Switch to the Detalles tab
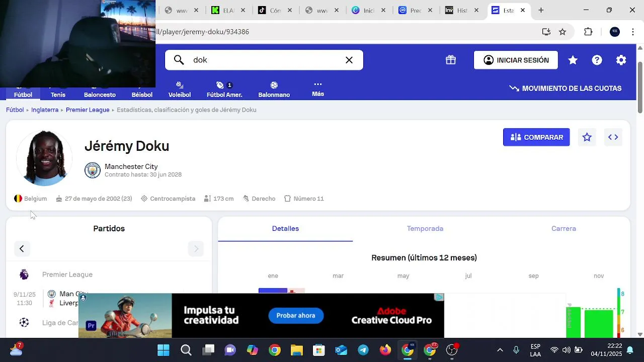The width and height of the screenshot is (644, 362). [x=285, y=229]
